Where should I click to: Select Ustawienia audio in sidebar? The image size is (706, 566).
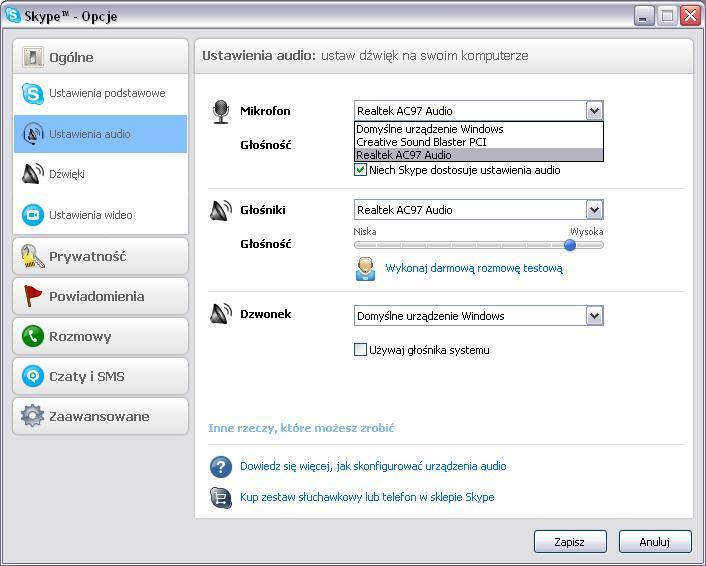(100, 134)
